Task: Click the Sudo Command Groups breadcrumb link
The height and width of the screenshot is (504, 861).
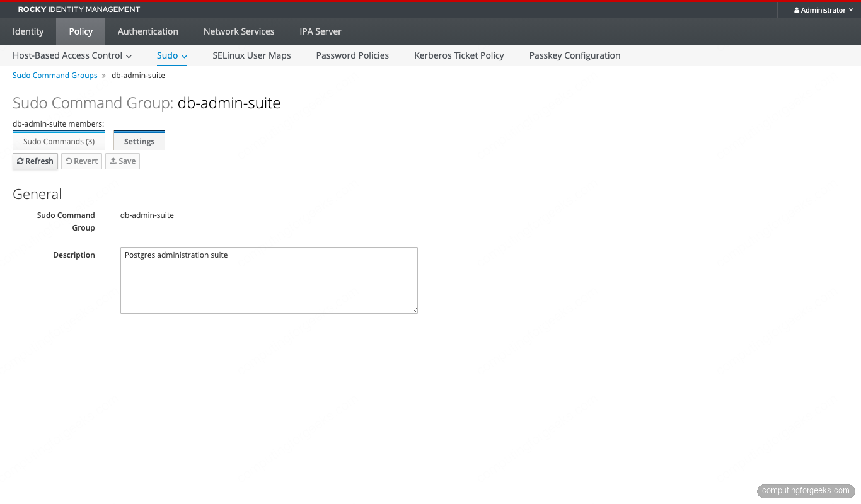Action: (x=55, y=76)
